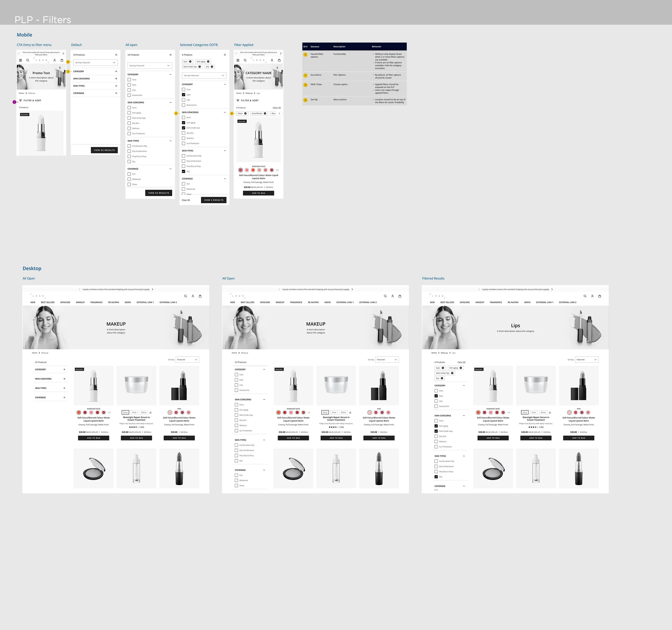Open Sort by Featured dropdown in Default mobile panel
The height and width of the screenshot is (630, 672).
[x=95, y=63]
